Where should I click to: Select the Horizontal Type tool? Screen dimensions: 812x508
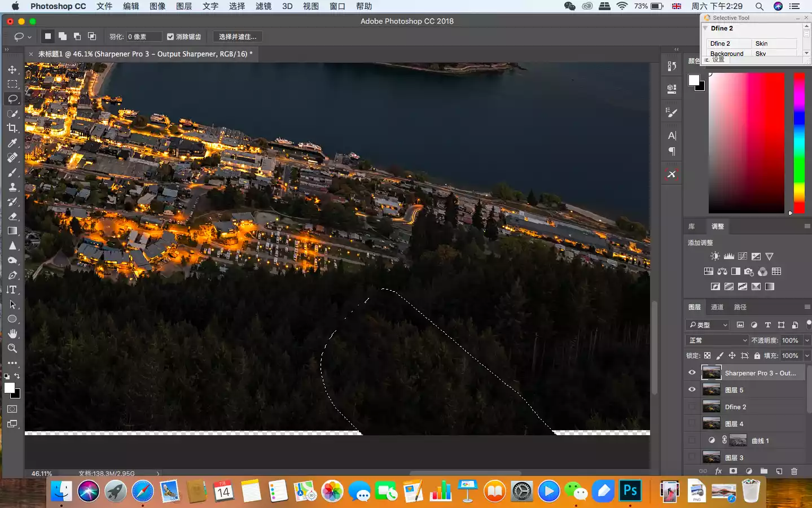pyautogui.click(x=12, y=290)
